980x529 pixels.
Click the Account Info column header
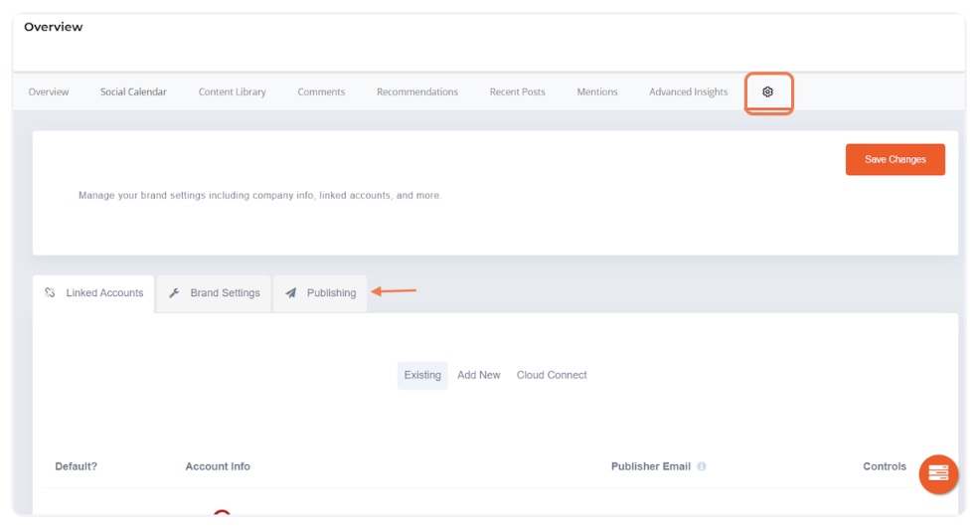tap(218, 466)
